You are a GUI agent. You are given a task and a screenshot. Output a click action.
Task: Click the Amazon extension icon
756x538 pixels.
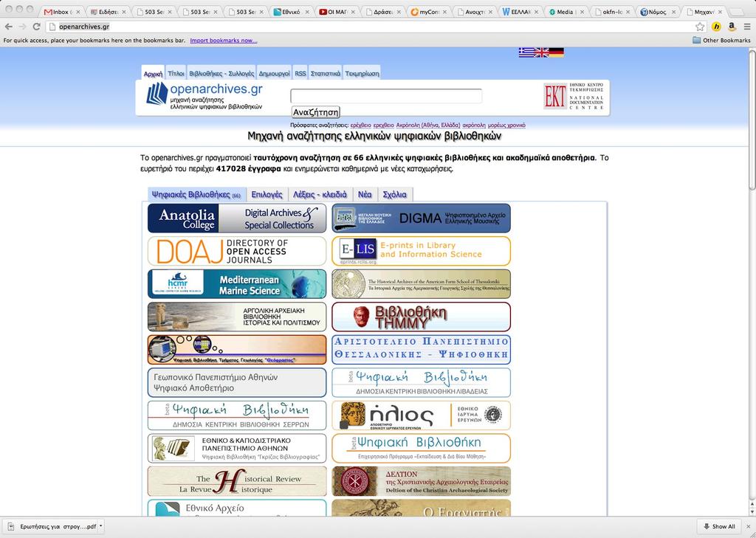pyautogui.click(x=732, y=27)
